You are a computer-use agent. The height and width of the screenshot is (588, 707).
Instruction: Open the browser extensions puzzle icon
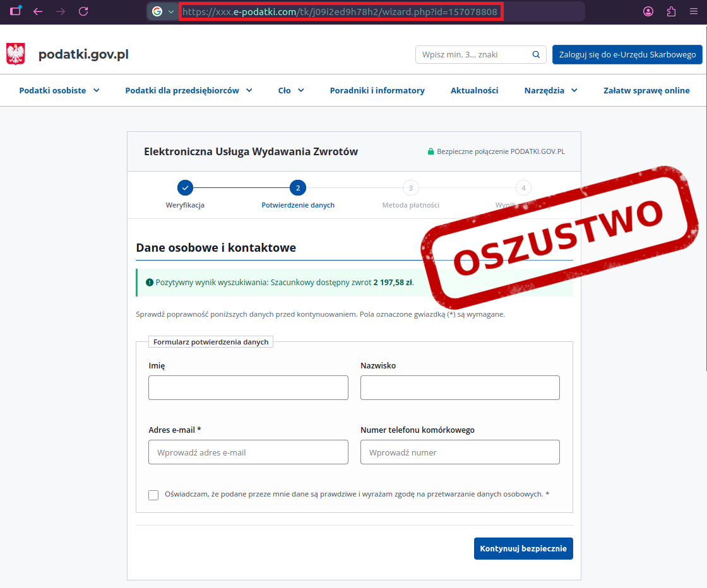click(672, 12)
